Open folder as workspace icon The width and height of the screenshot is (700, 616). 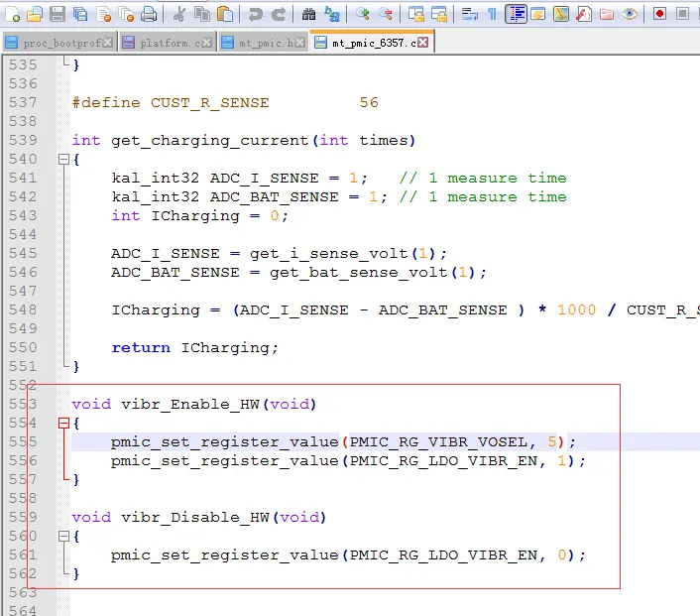(607, 14)
